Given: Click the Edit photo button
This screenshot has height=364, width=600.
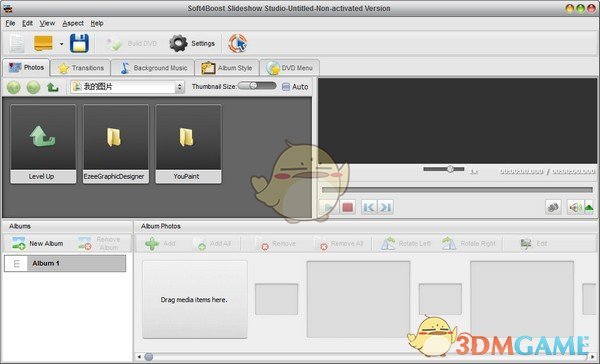Looking at the screenshot, I should pyautogui.click(x=534, y=243).
